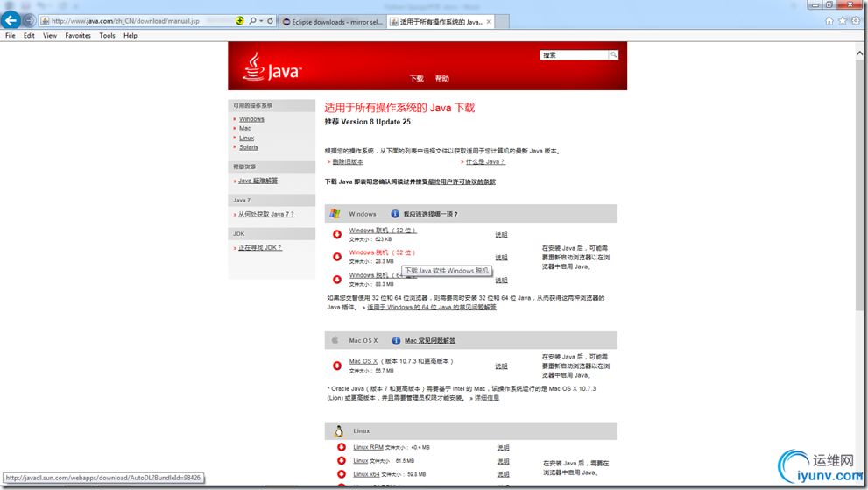Click the red download icon beside the Linux 61.5 MB row
Screen dimensions: 868x490
[x=341, y=460]
